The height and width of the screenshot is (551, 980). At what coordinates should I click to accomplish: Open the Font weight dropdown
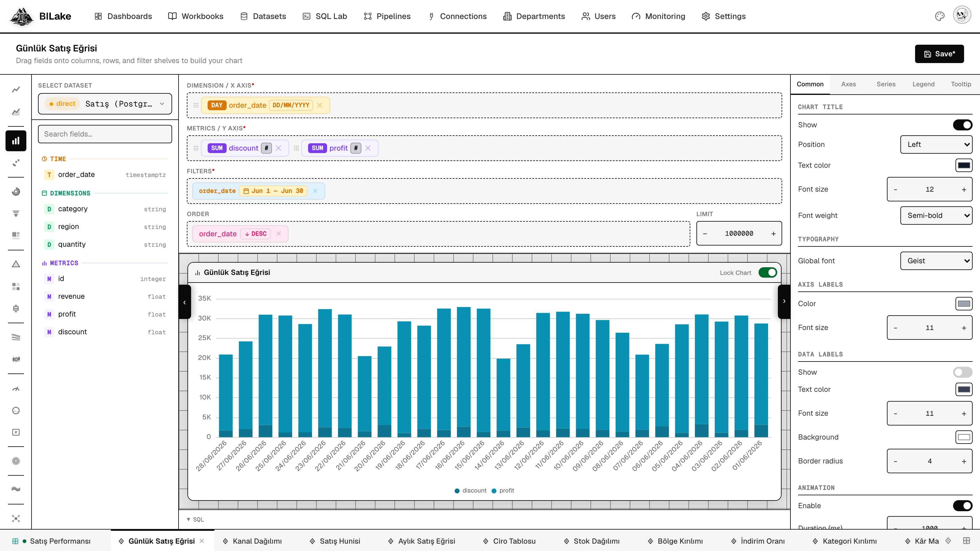(936, 216)
